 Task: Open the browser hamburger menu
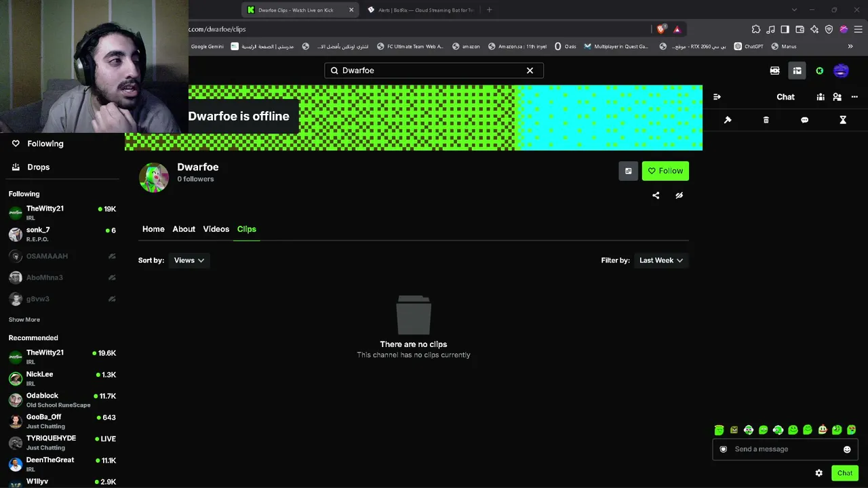coord(858,29)
